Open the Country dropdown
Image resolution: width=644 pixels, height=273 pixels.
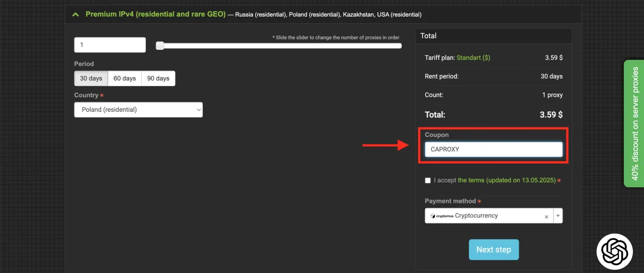[138, 110]
